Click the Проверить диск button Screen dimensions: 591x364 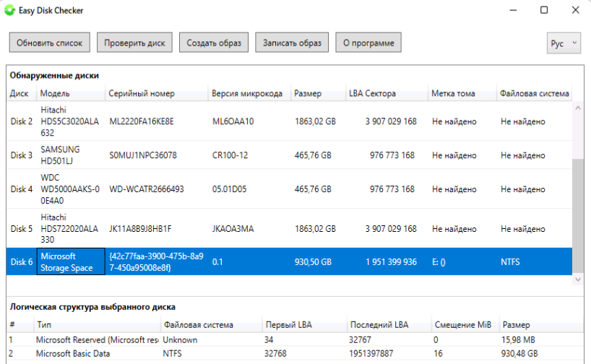(x=134, y=43)
